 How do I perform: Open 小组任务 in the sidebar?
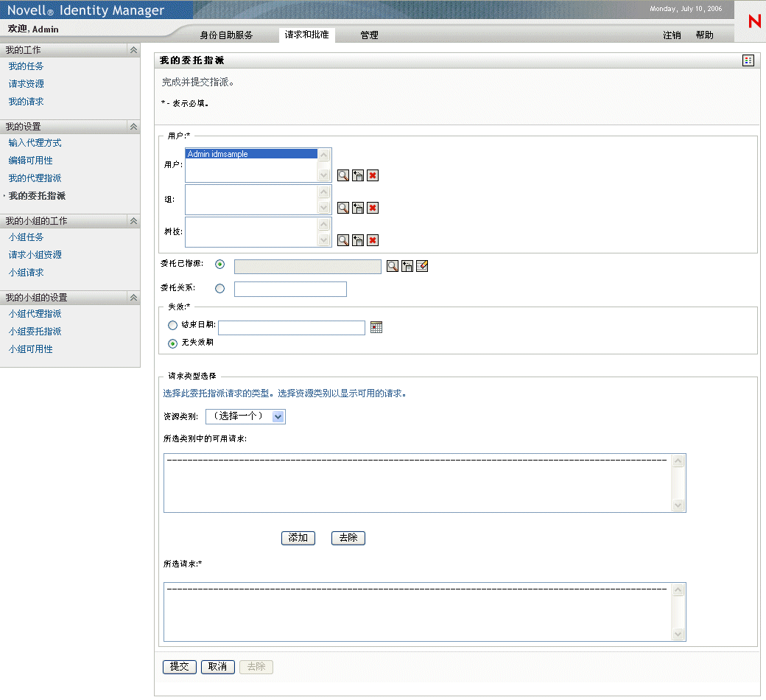click(x=26, y=237)
